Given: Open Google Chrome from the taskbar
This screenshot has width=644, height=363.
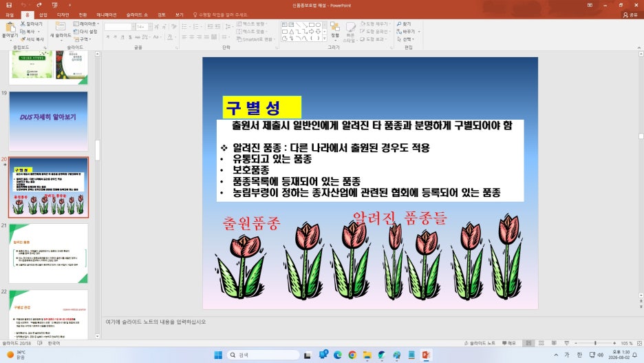Looking at the screenshot, I should (x=352, y=355).
